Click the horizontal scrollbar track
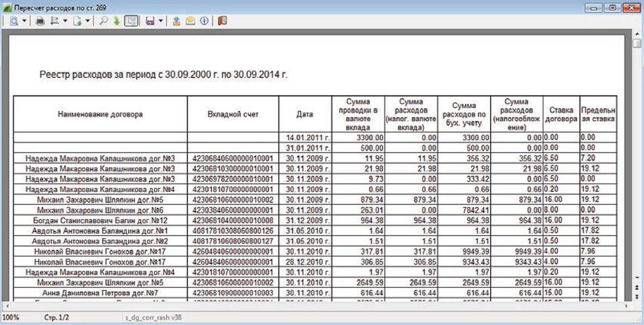644x325 pixels. point(313,306)
